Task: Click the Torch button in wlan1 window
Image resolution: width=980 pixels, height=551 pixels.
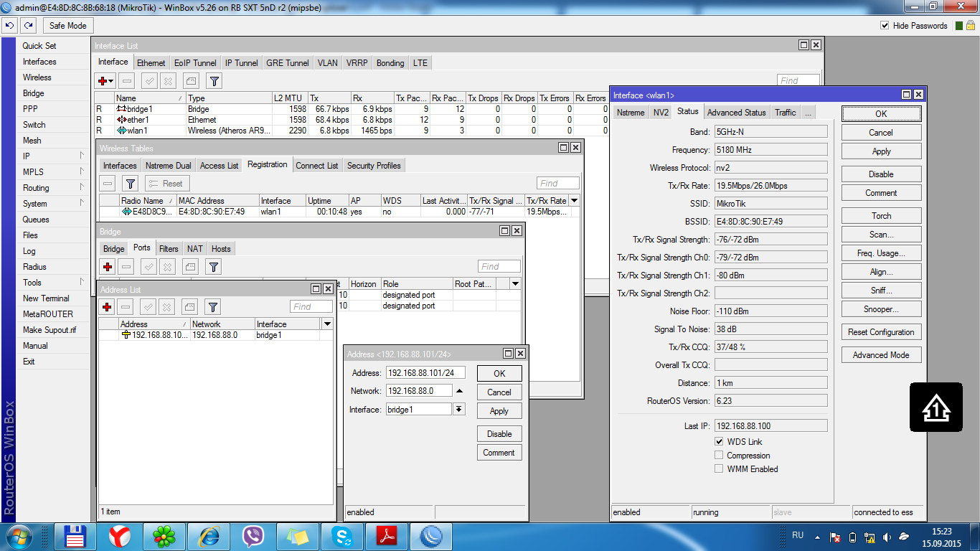Action: (x=881, y=216)
